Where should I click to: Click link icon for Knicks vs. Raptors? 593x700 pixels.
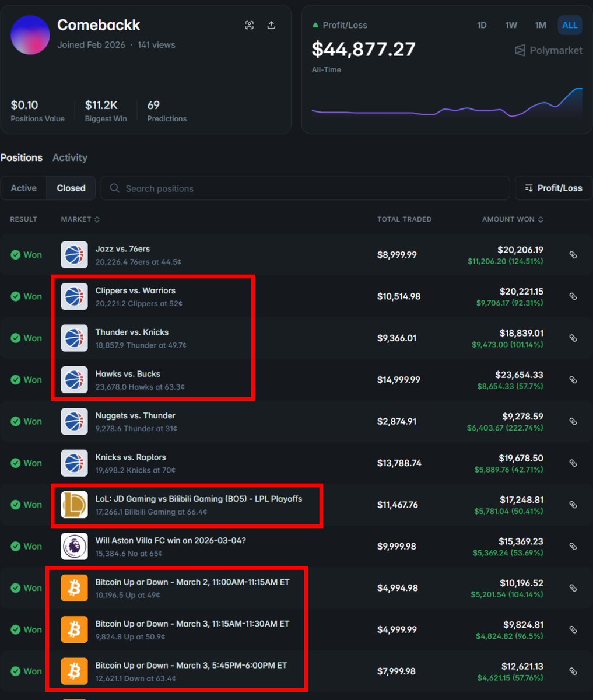point(573,463)
